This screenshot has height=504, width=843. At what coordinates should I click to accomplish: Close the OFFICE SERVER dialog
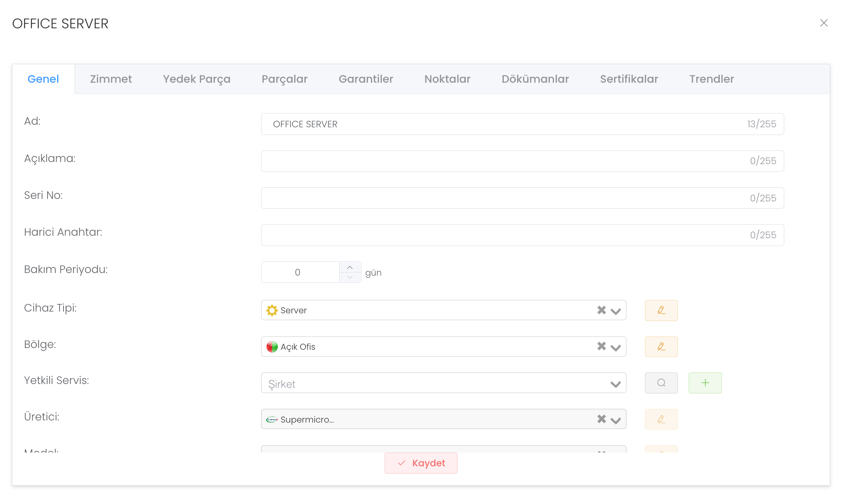[x=823, y=23]
